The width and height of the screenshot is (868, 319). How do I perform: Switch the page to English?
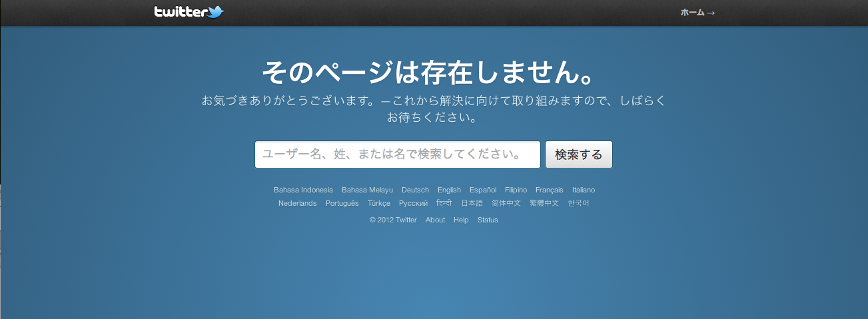tap(449, 190)
